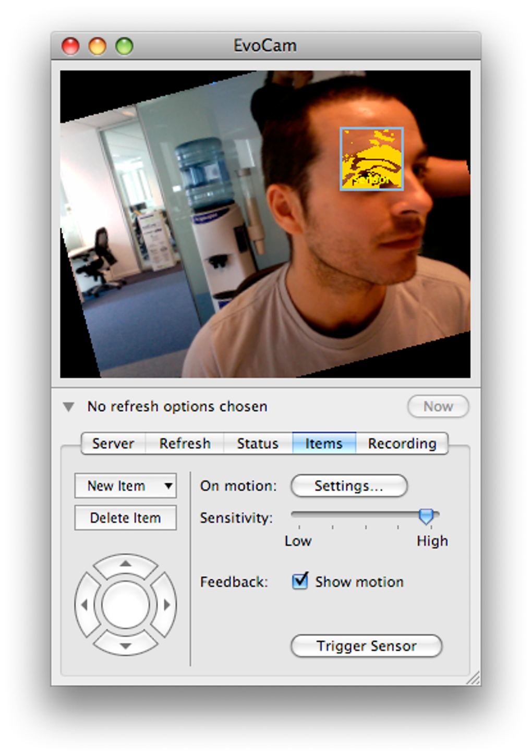Select the yellow motion sensor box on video

(371, 158)
